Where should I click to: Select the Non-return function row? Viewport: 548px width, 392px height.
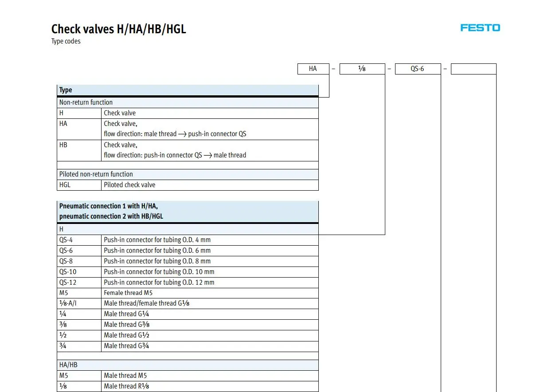click(x=188, y=102)
